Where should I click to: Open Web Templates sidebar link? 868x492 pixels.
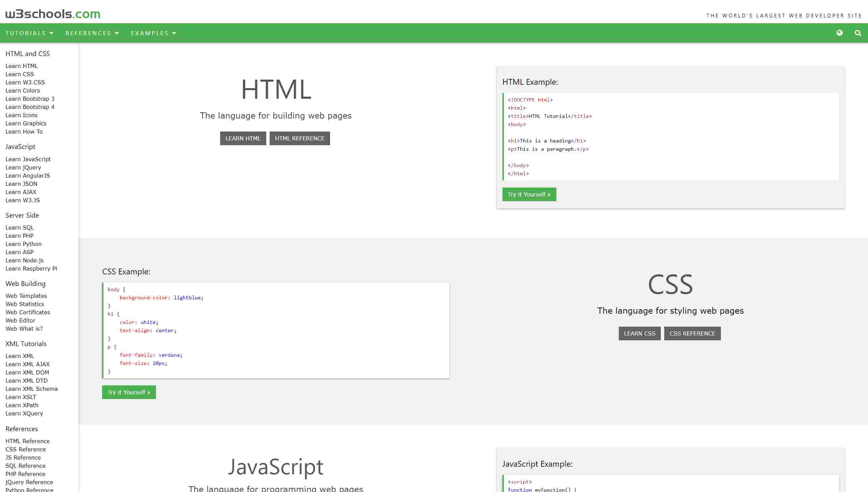pos(26,296)
